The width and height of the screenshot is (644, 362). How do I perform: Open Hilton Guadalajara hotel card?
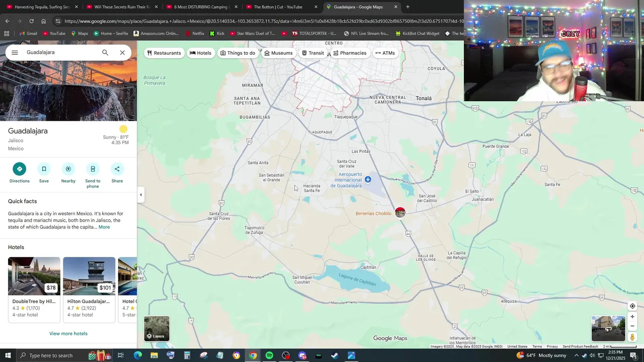(89, 290)
